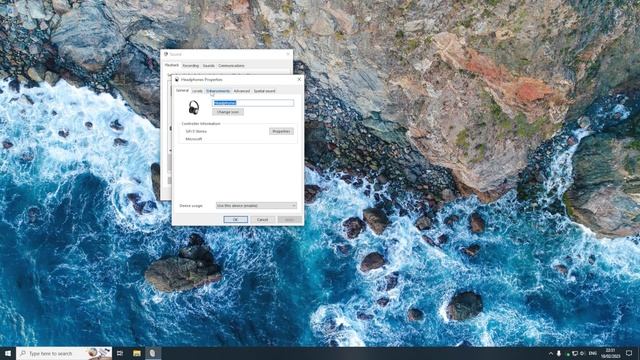Viewport: 640px width, 360px height.
Task: Click the headphones device name field
Action: pos(253,103)
